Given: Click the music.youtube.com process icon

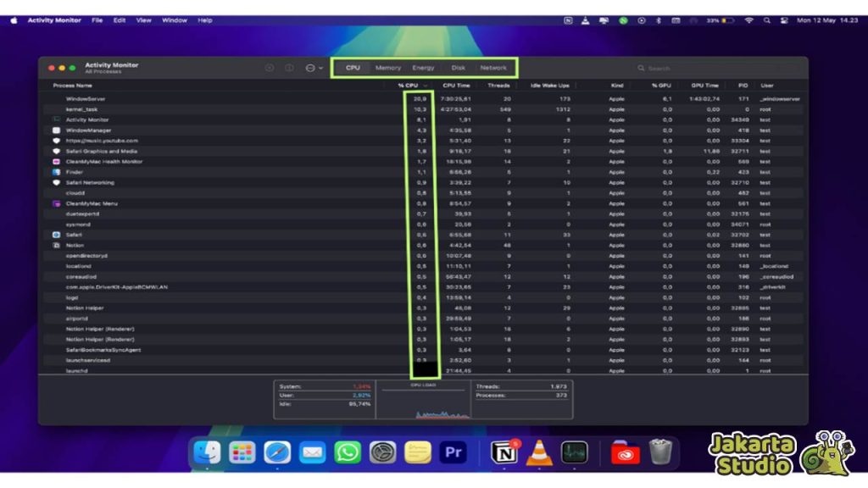Looking at the screenshot, I should tap(56, 141).
